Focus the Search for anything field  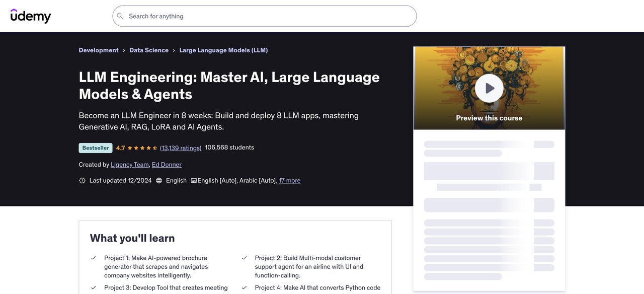[x=265, y=16]
